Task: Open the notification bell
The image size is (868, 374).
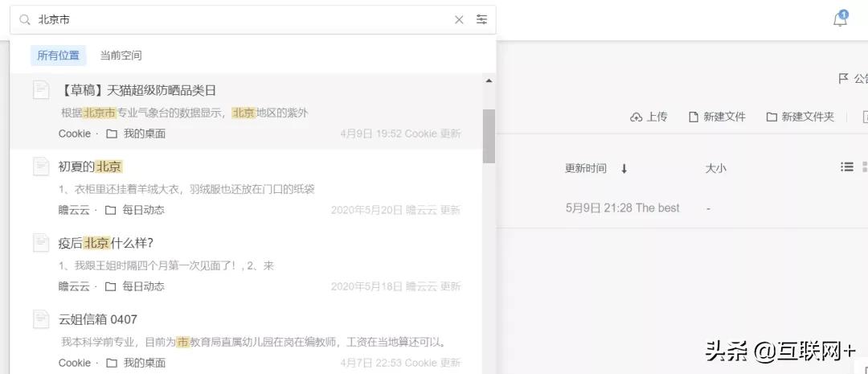Action: [841, 20]
